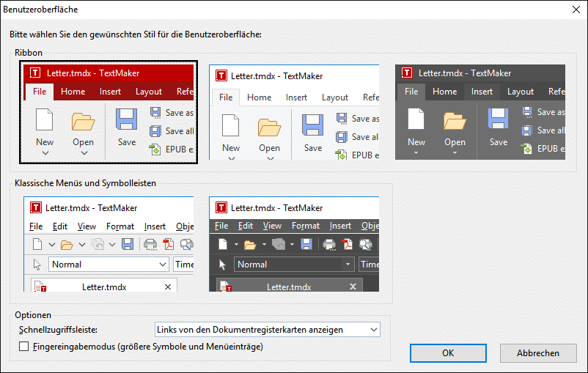Click the PDF export icon in dark classic preview
This screenshot has height=373, width=588.
pos(348,245)
